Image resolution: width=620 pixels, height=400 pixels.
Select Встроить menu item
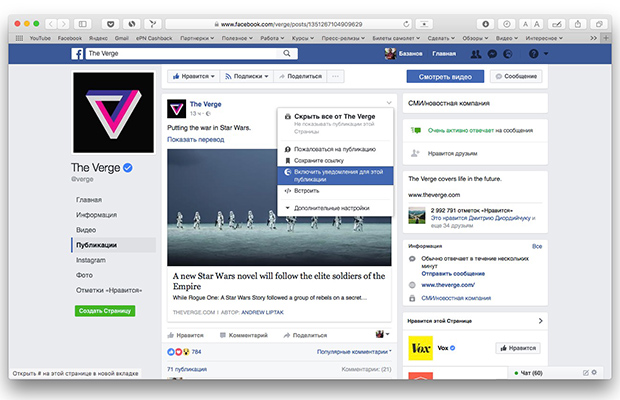coord(335,191)
